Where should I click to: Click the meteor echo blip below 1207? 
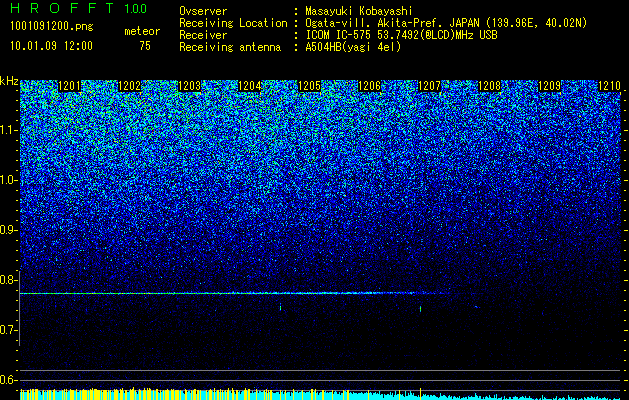(x=420, y=309)
